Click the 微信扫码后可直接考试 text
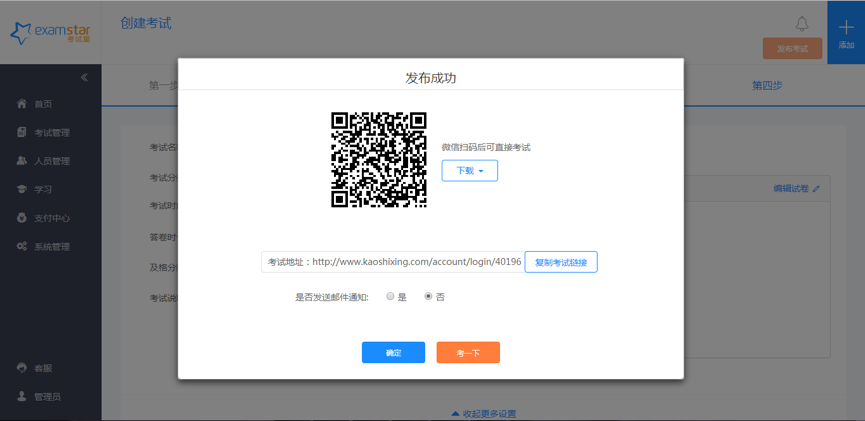This screenshot has width=865, height=421. [486, 147]
